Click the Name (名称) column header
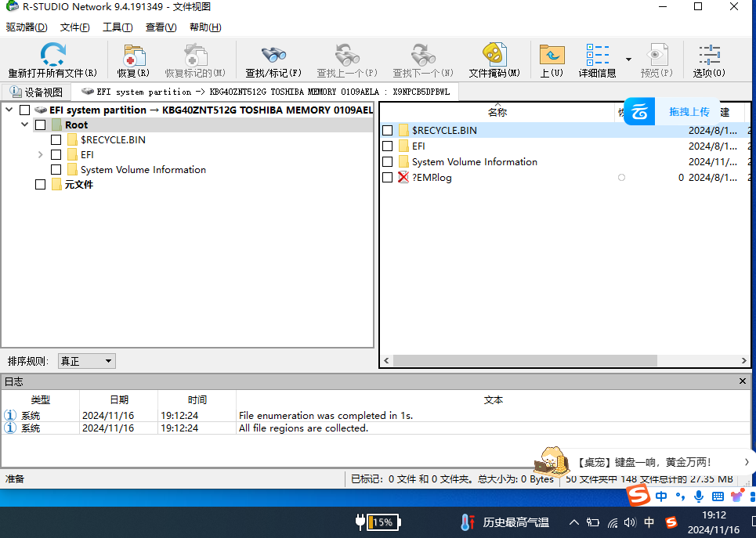The width and height of the screenshot is (756, 538). pyautogui.click(x=497, y=113)
